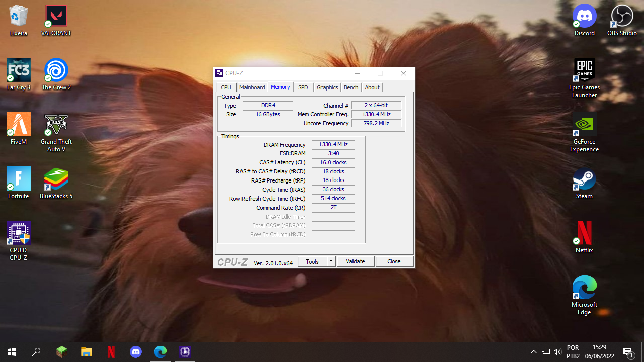Open the volume speaker tray icon
Viewport: 644px width, 362px height.
(x=557, y=352)
